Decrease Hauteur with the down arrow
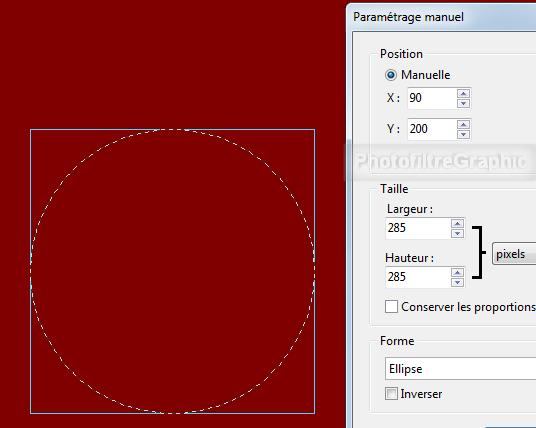Viewport: 536px width, 428px height. pyautogui.click(x=457, y=282)
